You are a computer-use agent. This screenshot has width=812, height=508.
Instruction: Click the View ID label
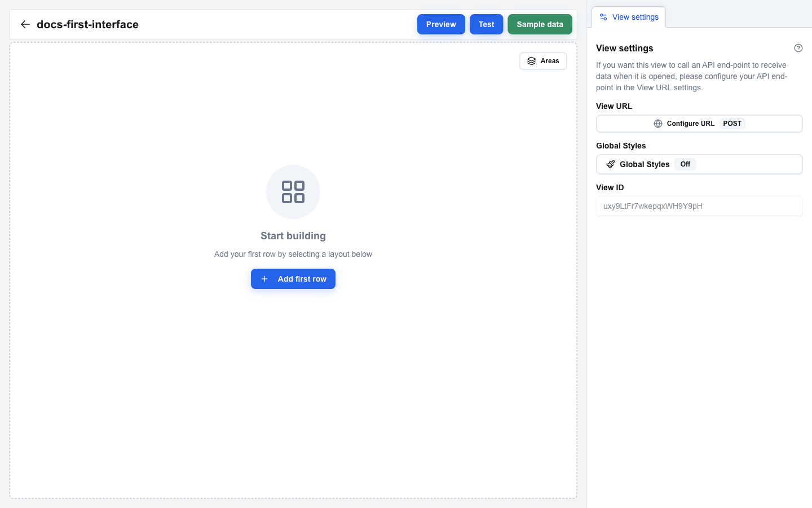pos(610,187)
